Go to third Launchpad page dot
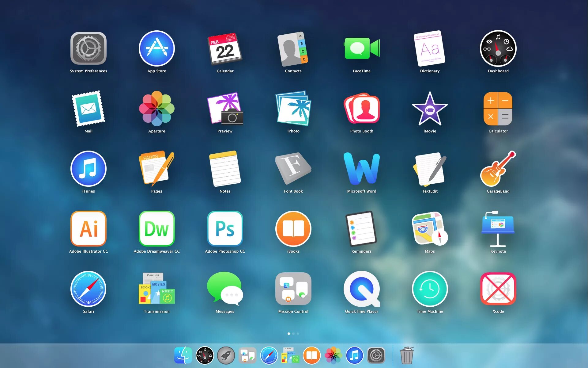 [298, 334]
